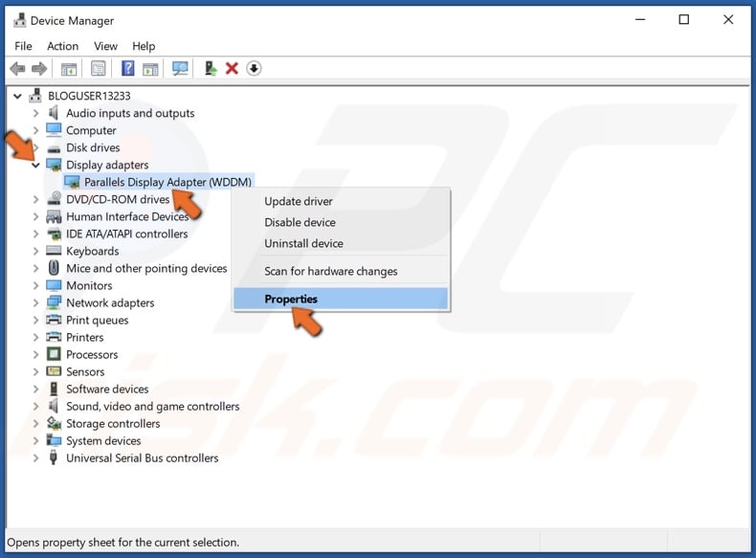Open the View menu
756x558 pixels.
click(105, 46)
